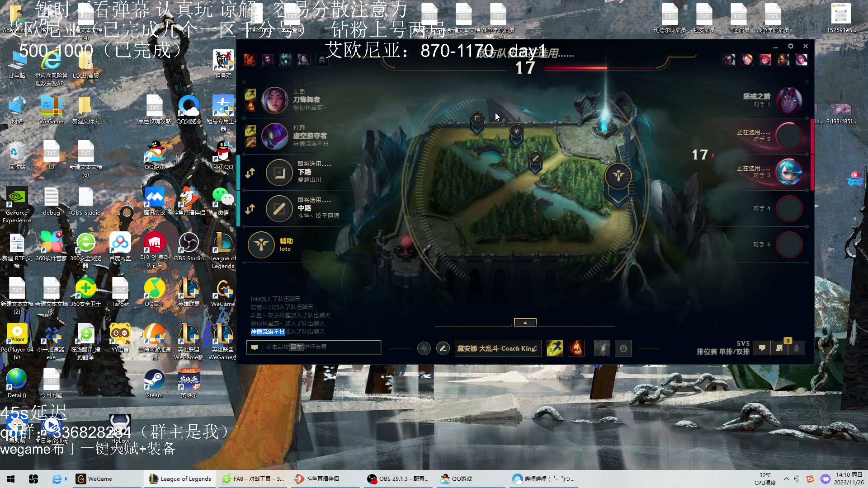Click highlighted name 神情流露不甘 in chat log

tap(268, 332)
